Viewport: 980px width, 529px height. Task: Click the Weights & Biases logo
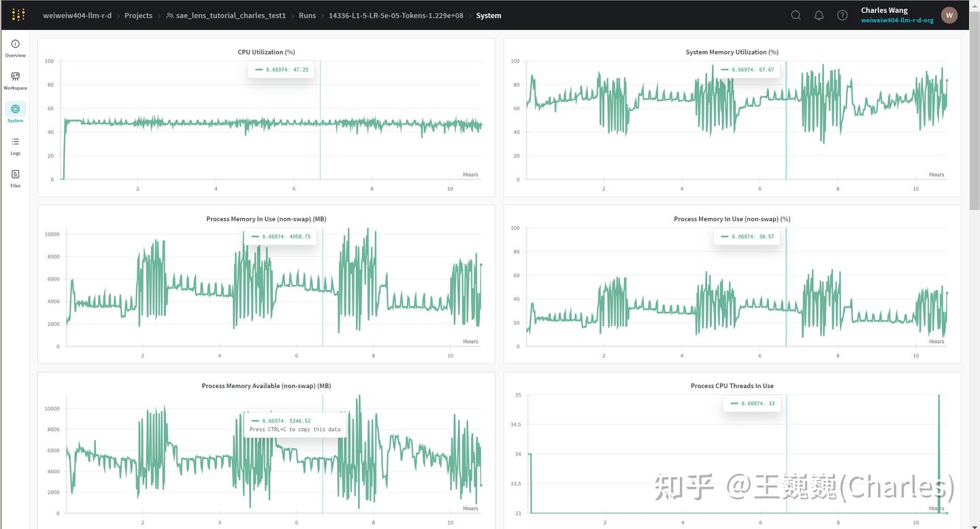(x=19, y=15)
